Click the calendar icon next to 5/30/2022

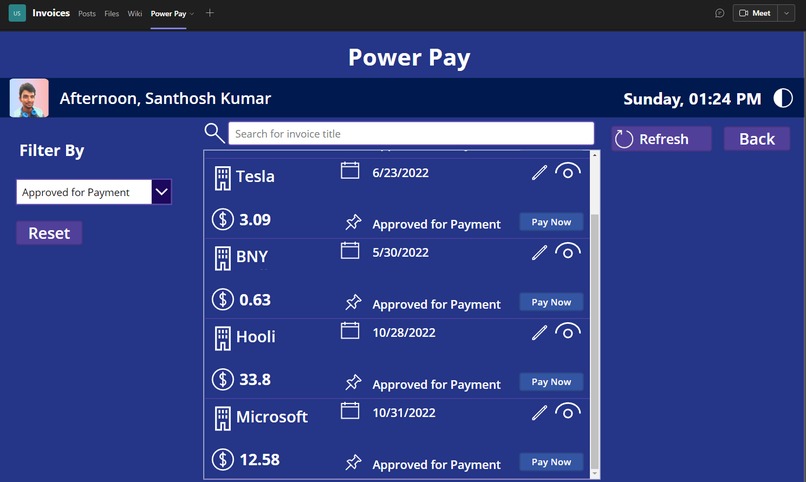coord(350,251)
